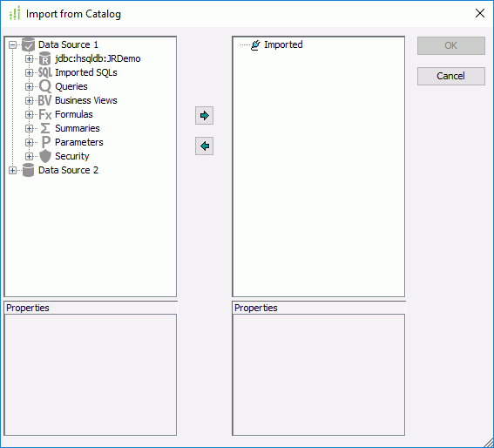Viewport: 494px width, 448px height.
Task: Select the Parameters label
Action: 78,142
